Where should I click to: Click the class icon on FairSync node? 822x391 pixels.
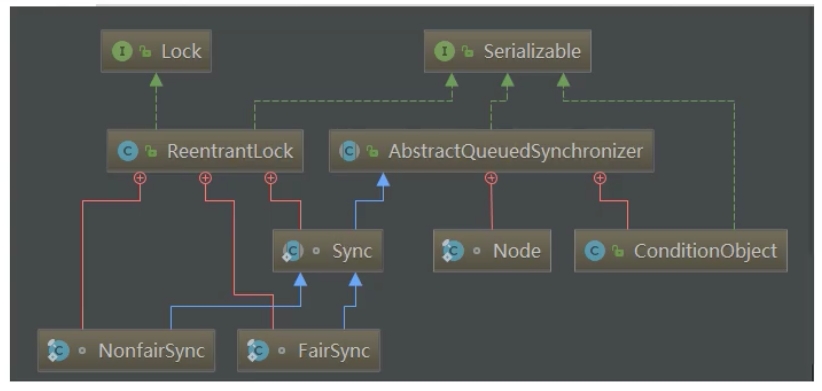coord(257,351)
